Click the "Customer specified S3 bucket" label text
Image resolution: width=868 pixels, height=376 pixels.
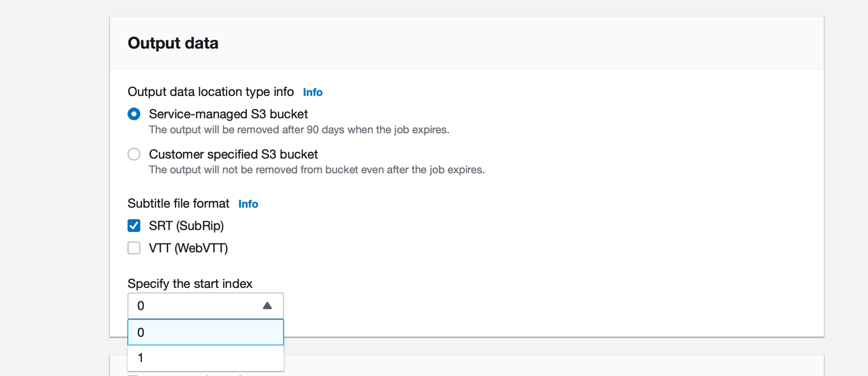click(x=233, y=154)
